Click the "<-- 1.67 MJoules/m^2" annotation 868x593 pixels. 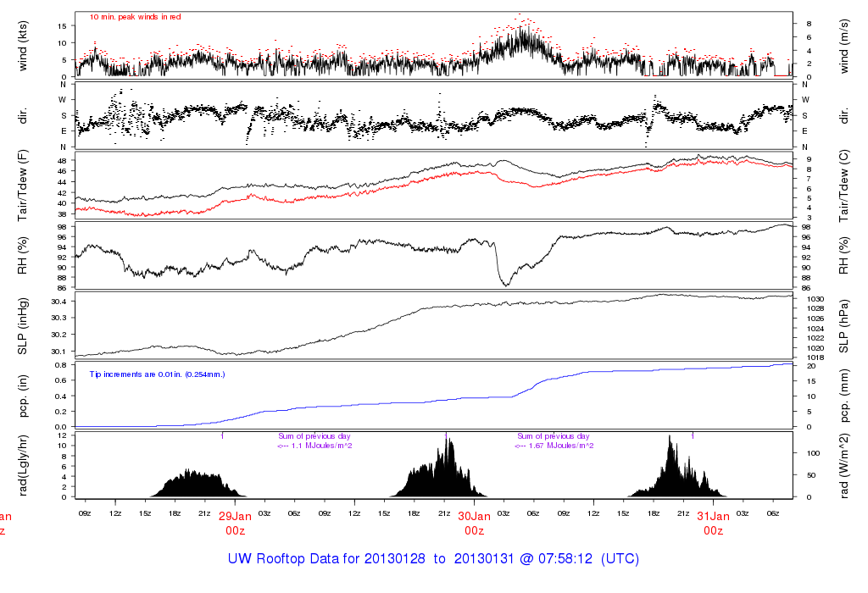pyautogui.click(x=554, y=446)
